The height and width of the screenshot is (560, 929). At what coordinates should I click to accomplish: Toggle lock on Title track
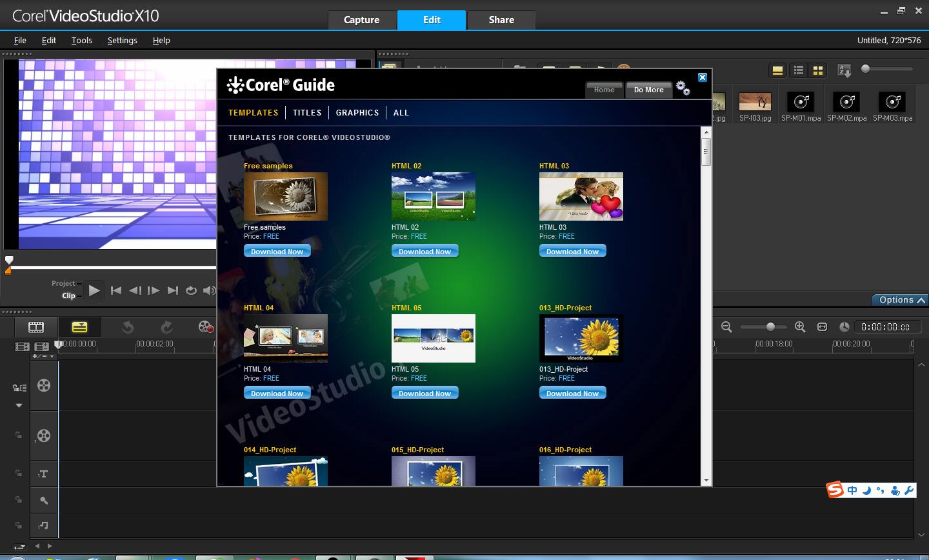point(19,474)
